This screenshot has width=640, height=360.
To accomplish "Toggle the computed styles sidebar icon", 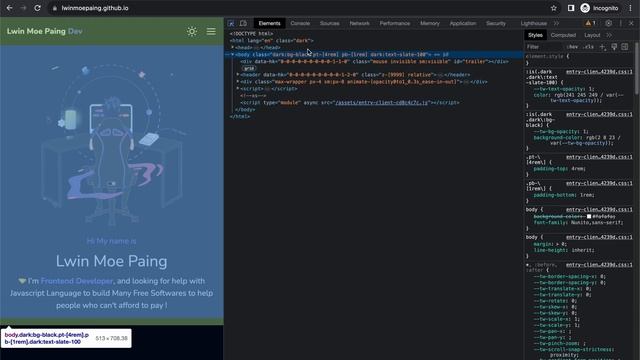I will click(x=625, y=47).
